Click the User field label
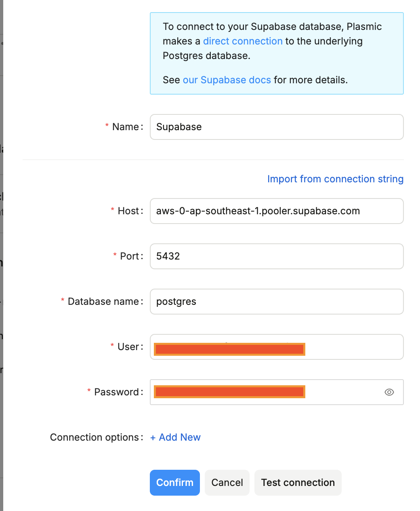420x511 pixels. click(128, 347)
